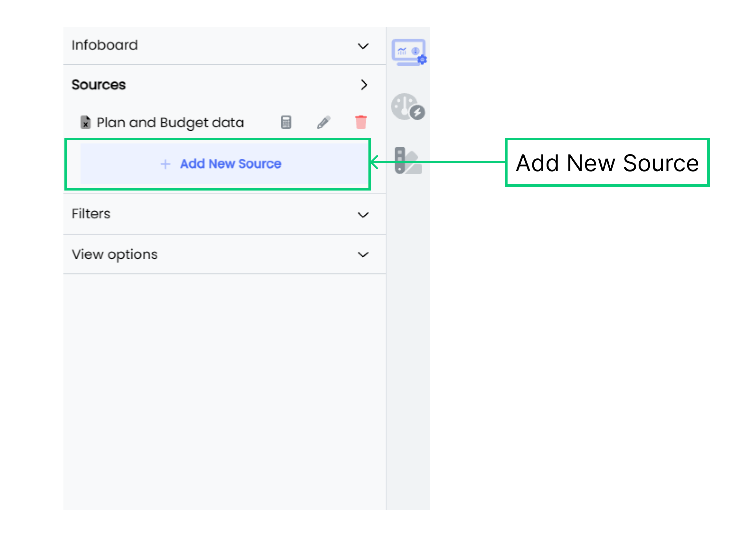This screenshot has width=733, height=560.
Task: Select the Plan and Budget data source
Action: [170, 123]
